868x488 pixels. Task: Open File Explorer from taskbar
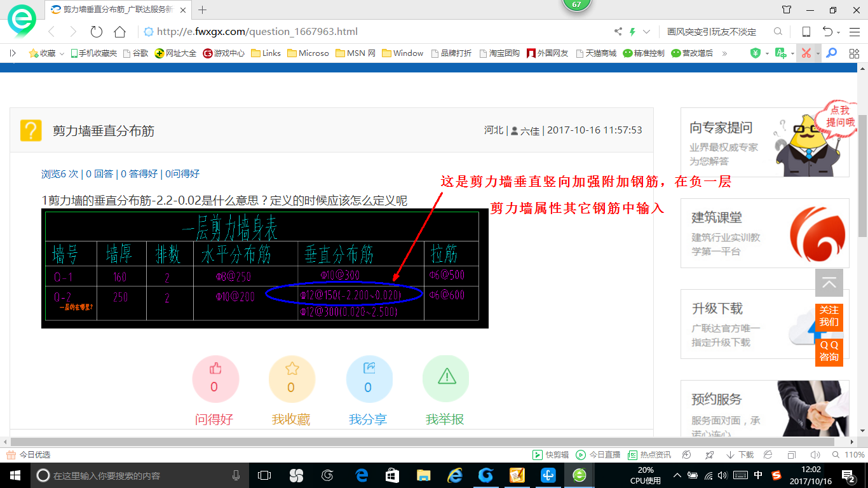[423, 475]
